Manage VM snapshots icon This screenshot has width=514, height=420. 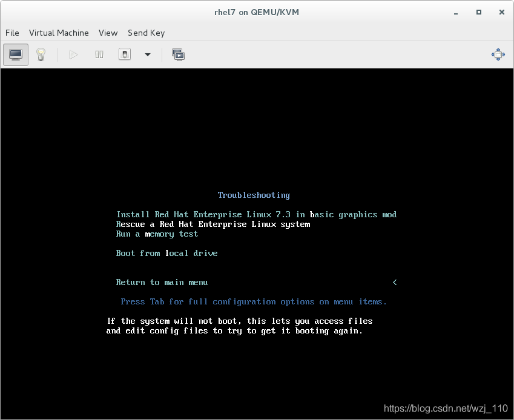coord(179,54)
